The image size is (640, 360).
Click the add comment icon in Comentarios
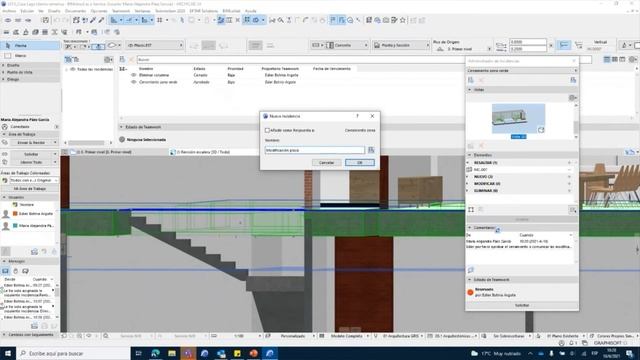click(471, 270)
